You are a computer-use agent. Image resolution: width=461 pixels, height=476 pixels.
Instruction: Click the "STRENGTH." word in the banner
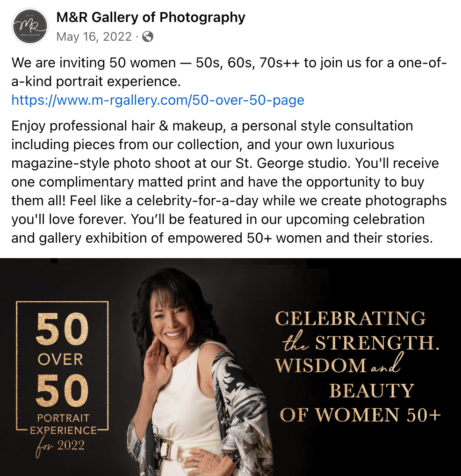(x=377, y=343)
